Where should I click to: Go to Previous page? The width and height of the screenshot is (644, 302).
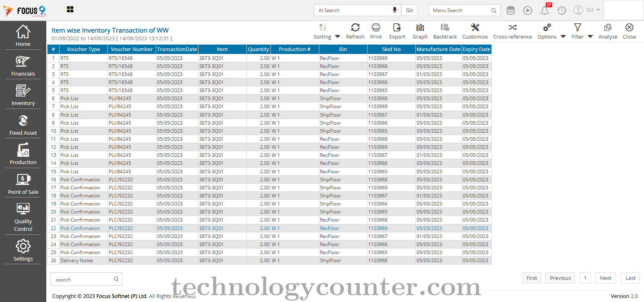(560, 278)
